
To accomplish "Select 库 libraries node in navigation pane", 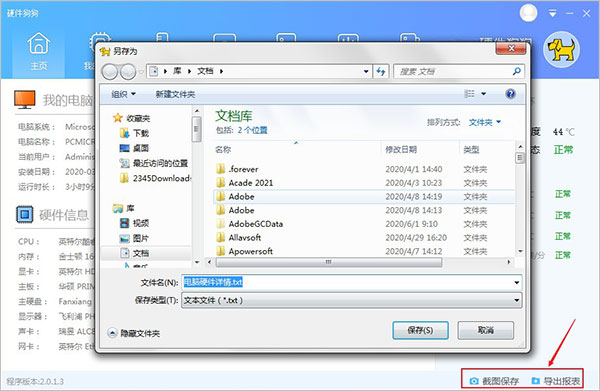I will click(124, 209).
